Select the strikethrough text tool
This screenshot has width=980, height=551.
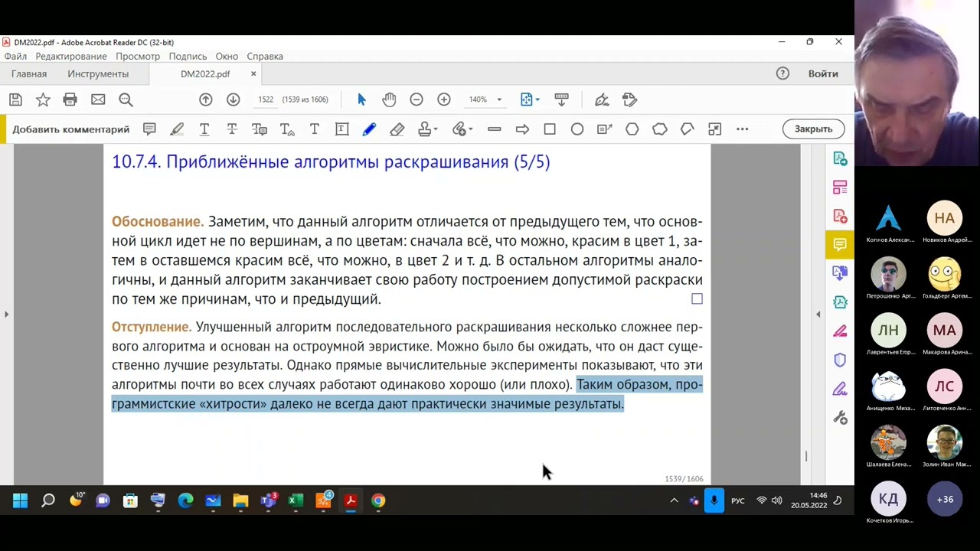(x=232, y=129)
